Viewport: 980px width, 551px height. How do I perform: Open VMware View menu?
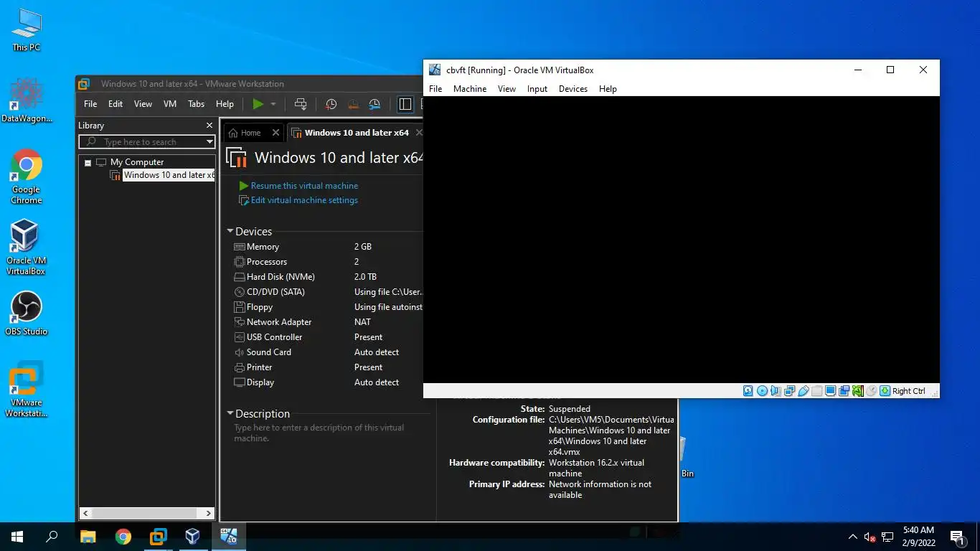tap(143, 104)
